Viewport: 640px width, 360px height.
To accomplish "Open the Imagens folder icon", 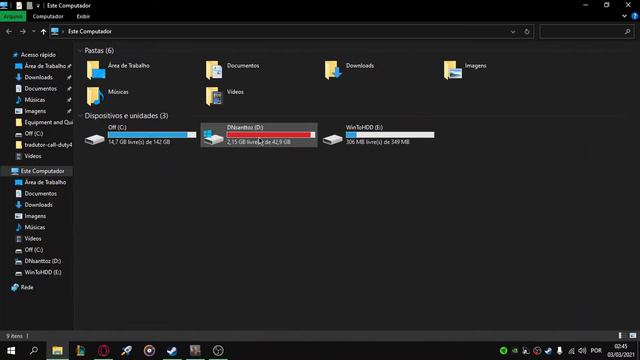I will coord(452,70).
